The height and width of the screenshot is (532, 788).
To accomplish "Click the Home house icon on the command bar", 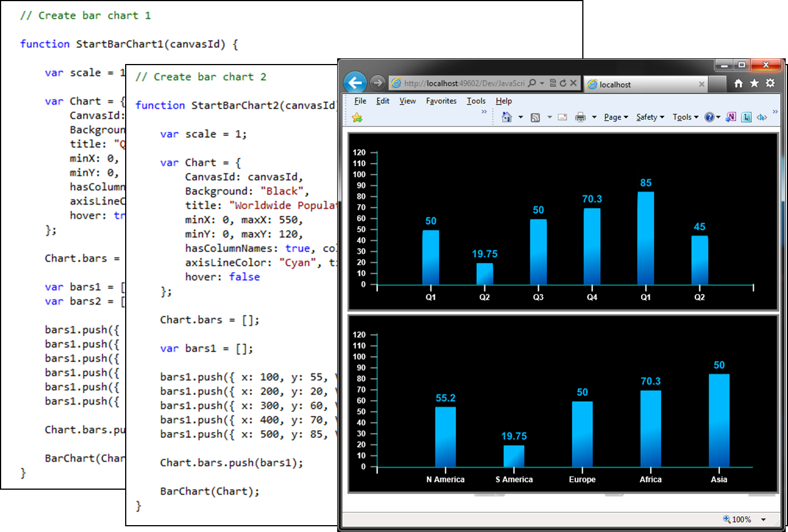I will 507,117.
